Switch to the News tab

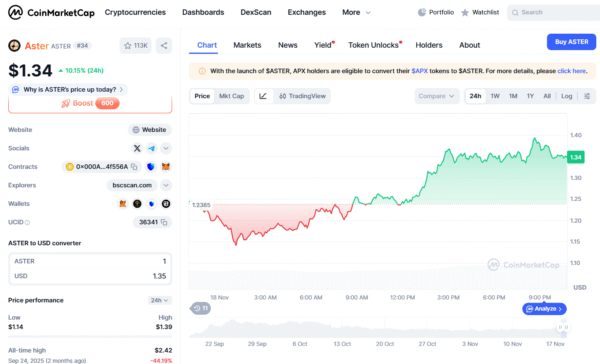[x=287, y=45]
